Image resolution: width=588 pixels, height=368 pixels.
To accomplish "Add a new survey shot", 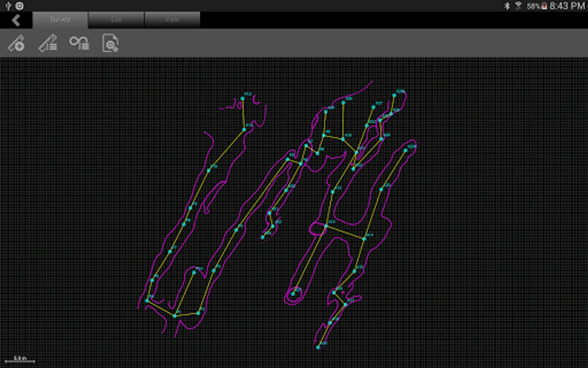I will [17, 43].
